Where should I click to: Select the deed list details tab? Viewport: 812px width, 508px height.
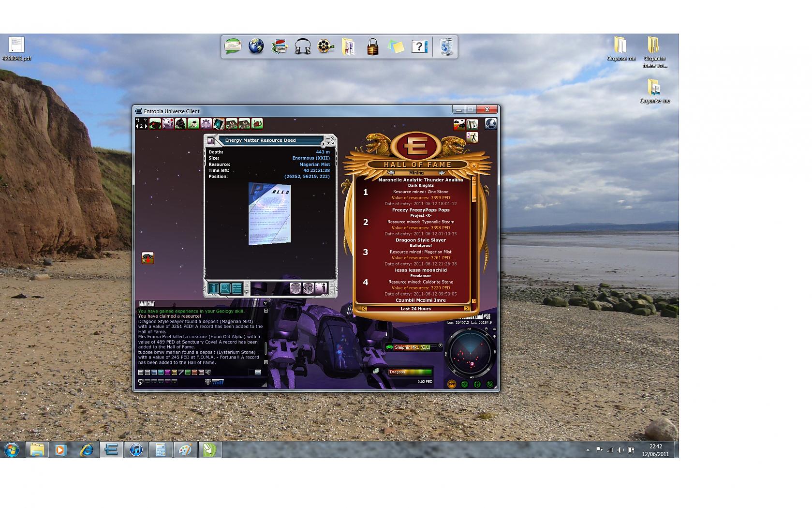[237, 288]
